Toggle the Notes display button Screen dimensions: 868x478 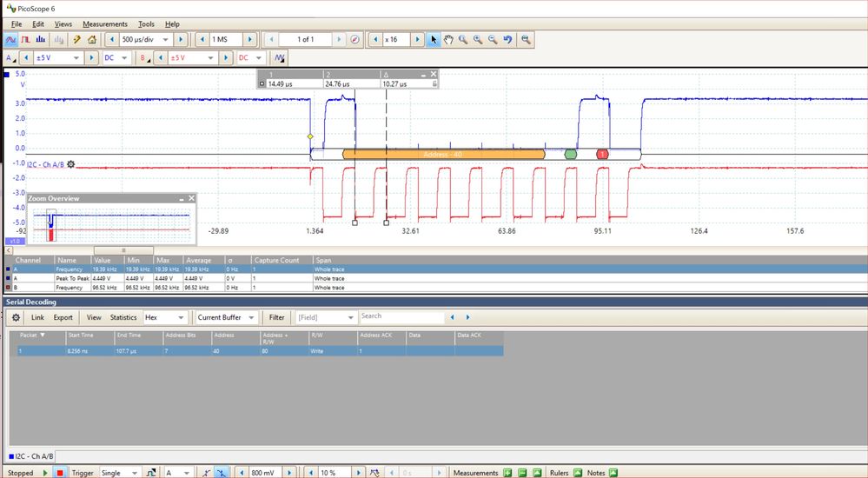pyautogui.click(x=613, y=473)
